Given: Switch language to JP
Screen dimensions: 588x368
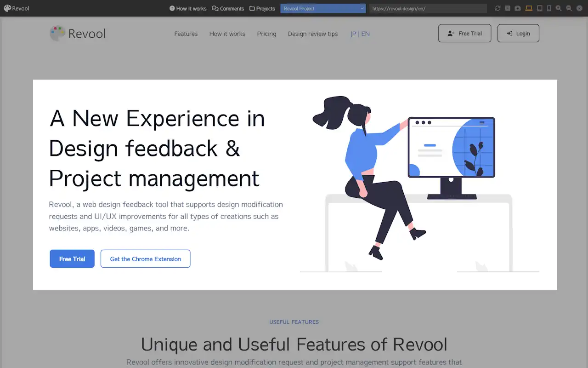Looking at the screenshot, I should 353,34.
